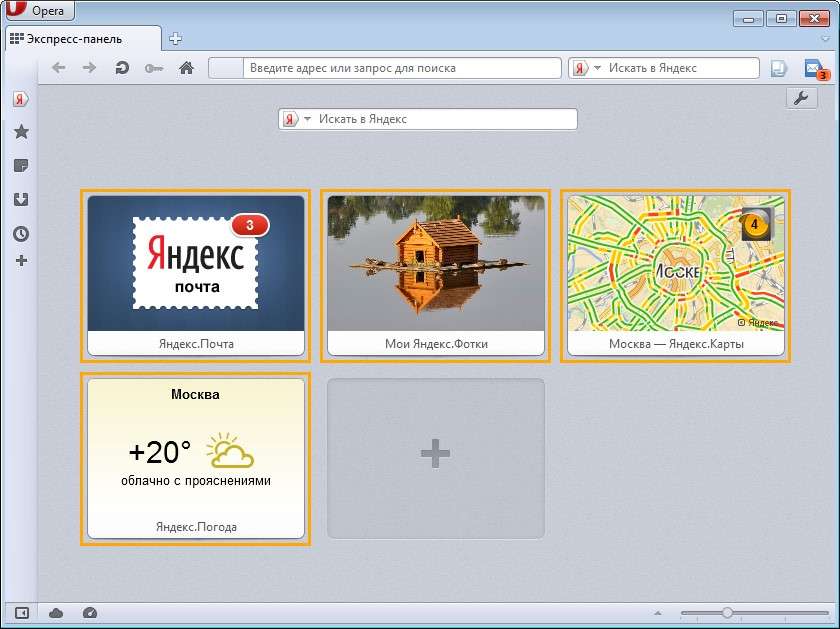
Task: Click the password manager key icon
Action: tap(154, 69)
